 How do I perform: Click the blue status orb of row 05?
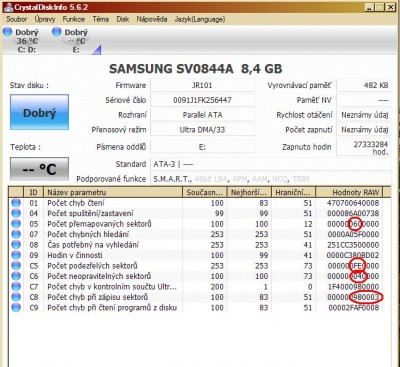click(x=16, y=224)
